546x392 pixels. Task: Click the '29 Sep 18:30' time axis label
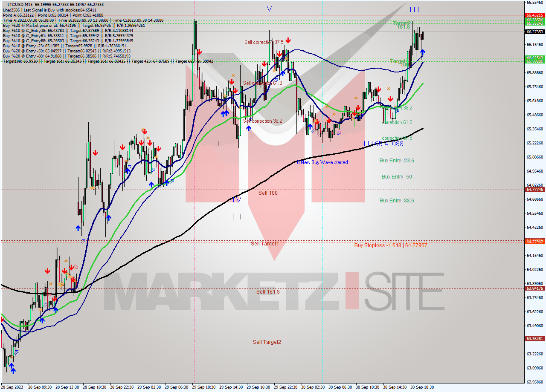click(258, 387)
